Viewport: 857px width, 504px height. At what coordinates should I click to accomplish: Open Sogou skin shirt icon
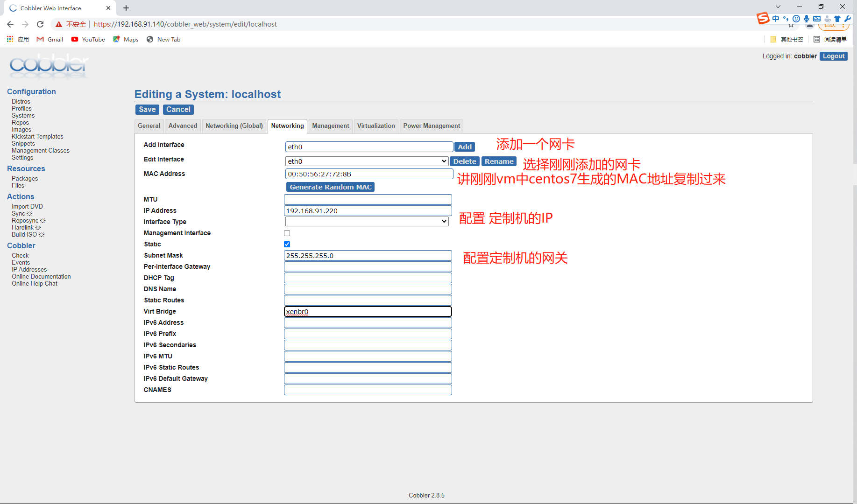click(837, 19)
